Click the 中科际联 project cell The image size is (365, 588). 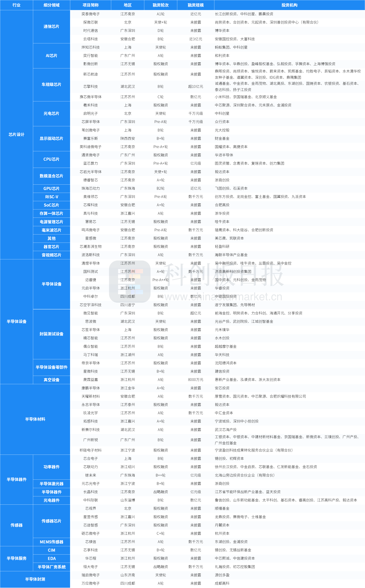(x=90, y=500)
